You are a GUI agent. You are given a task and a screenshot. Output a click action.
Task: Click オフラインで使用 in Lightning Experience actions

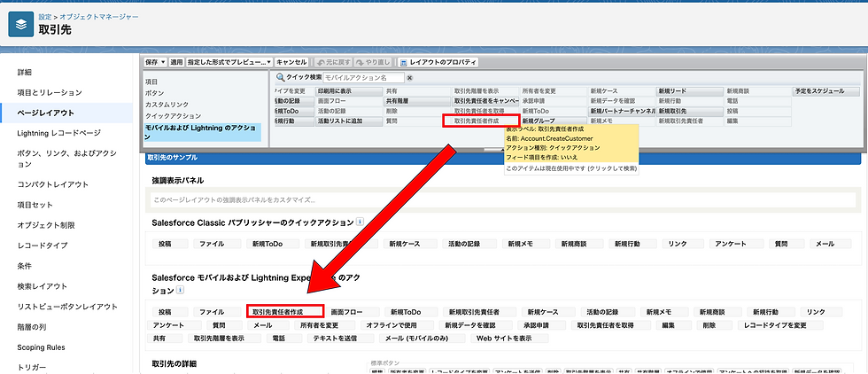[397, 325]
